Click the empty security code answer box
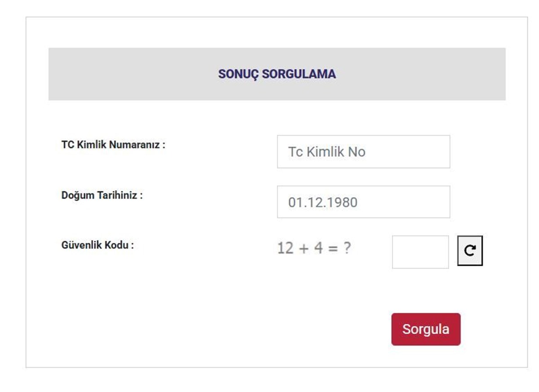 pos(420,252)
